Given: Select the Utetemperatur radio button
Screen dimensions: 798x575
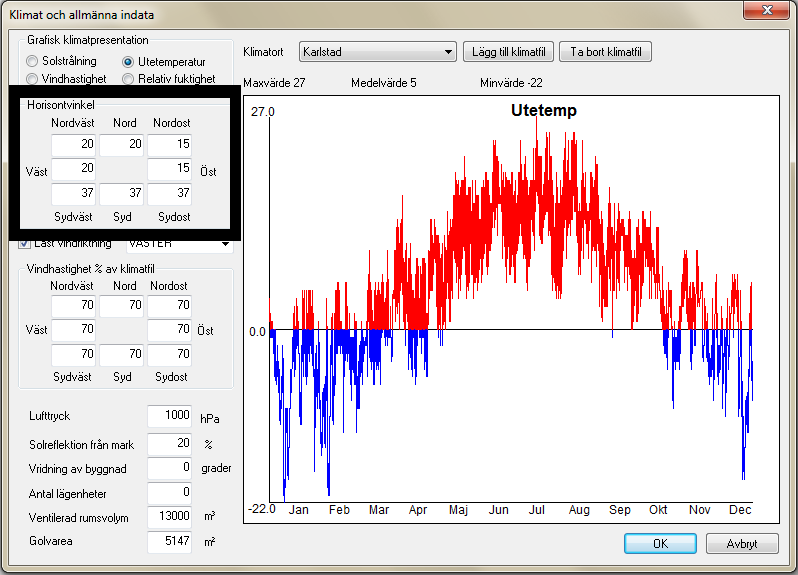Looking at the screenshot, I should [x=128, y=62].
